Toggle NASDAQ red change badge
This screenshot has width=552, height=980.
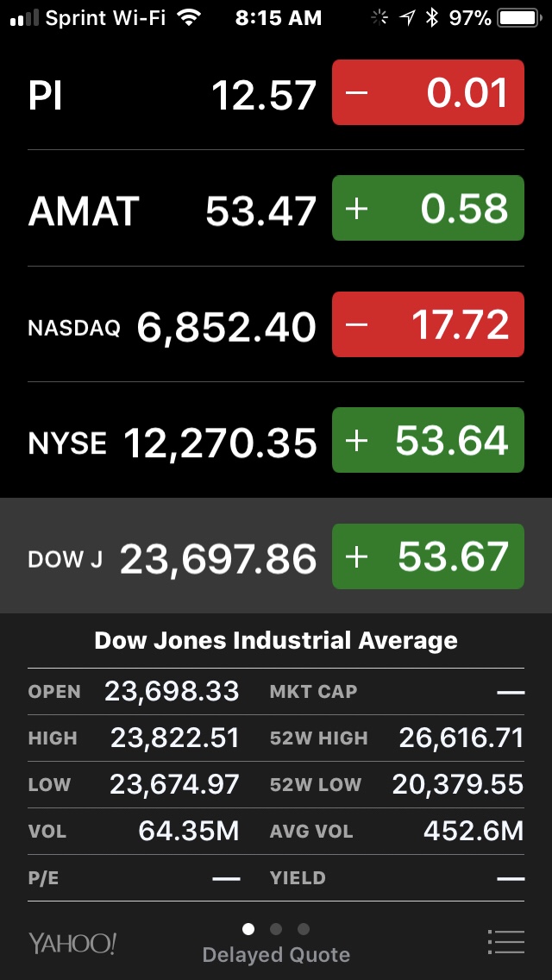pos(428,324)
